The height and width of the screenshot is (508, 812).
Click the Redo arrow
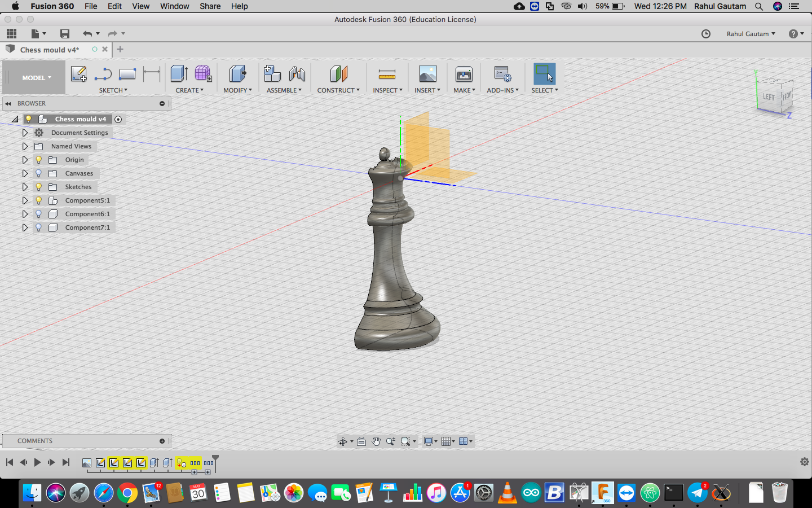(112, 34)
